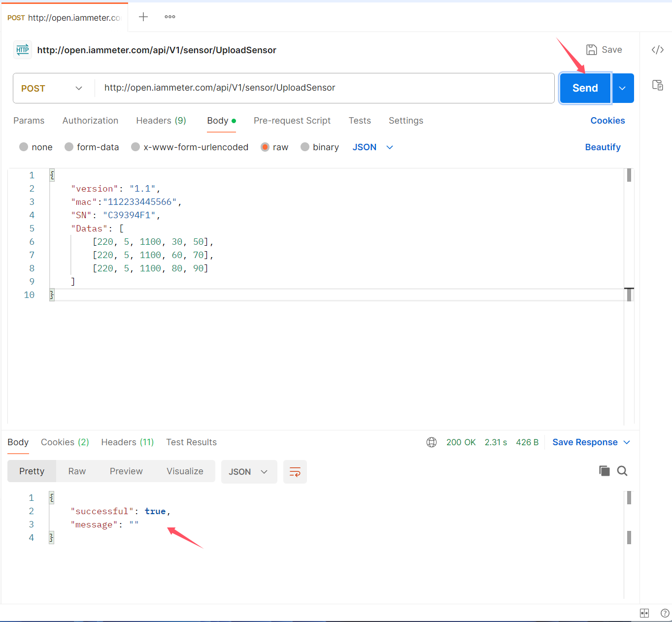Viewport: 672px width, 622px height.
Task: Click the "mac":"112233445566" line
Action: pyautogui.click(x=127, y=202)
